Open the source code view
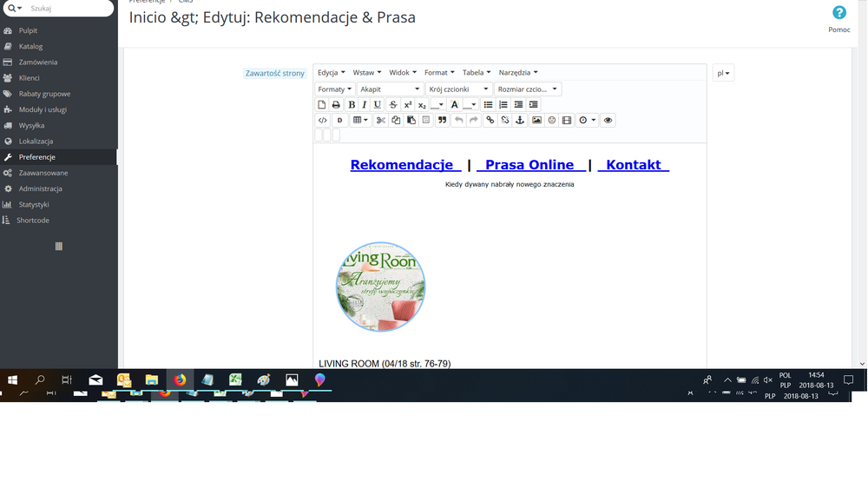Screen dimensions: 868x488 point(323,120)
